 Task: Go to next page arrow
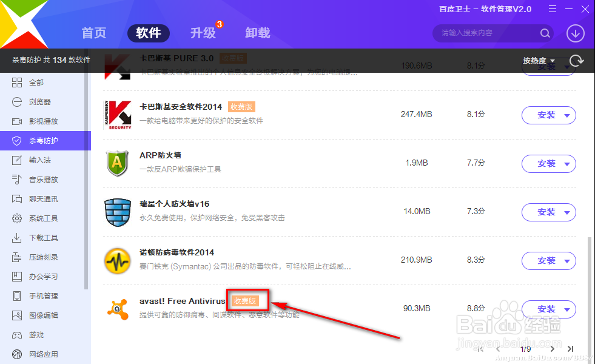(553, 349)
